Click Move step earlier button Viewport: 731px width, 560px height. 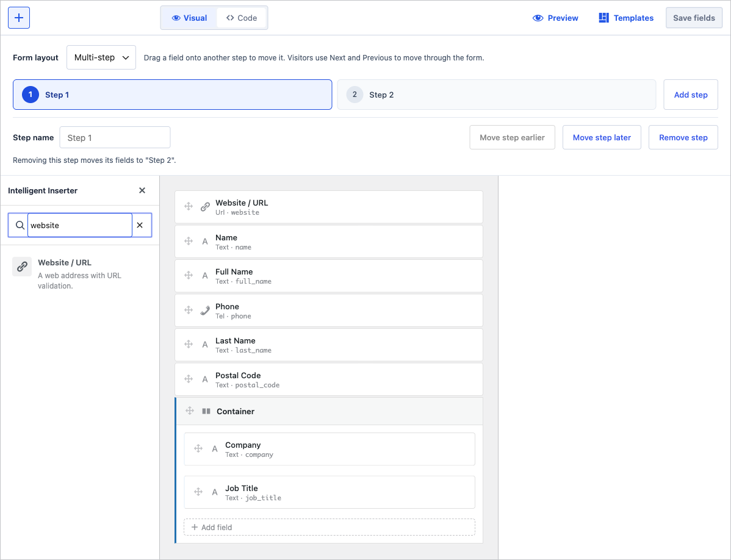pos(512,137)
